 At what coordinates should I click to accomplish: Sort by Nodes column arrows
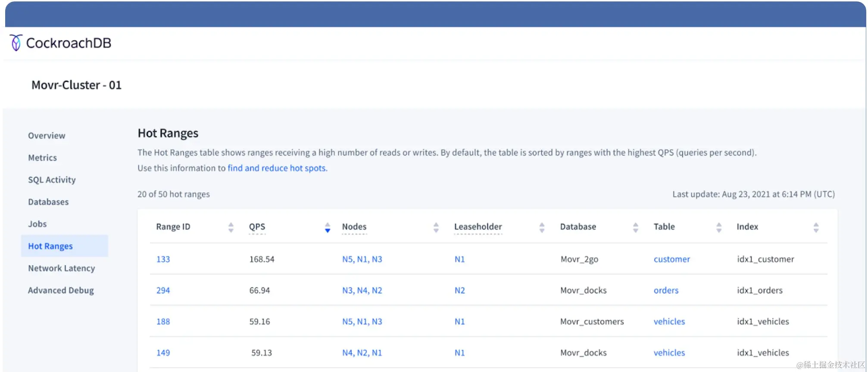coord(436,227)
